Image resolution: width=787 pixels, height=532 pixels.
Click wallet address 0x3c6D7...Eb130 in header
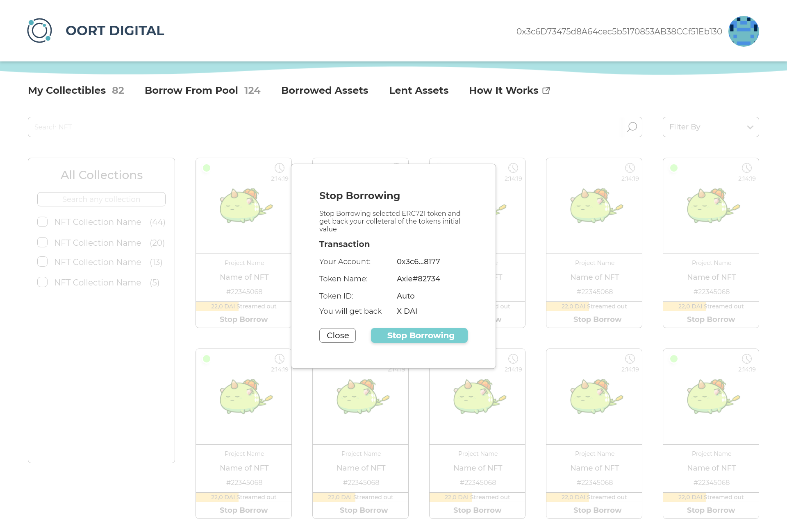coord(619,32)
